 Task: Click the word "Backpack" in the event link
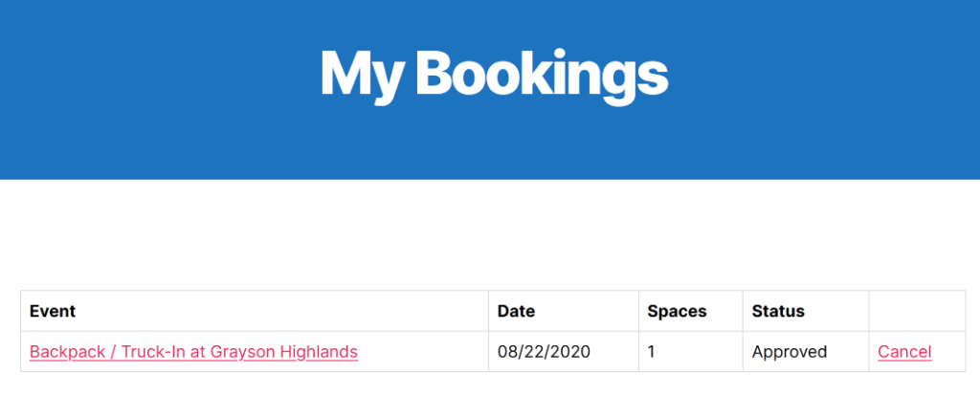(x=68, y=352)
